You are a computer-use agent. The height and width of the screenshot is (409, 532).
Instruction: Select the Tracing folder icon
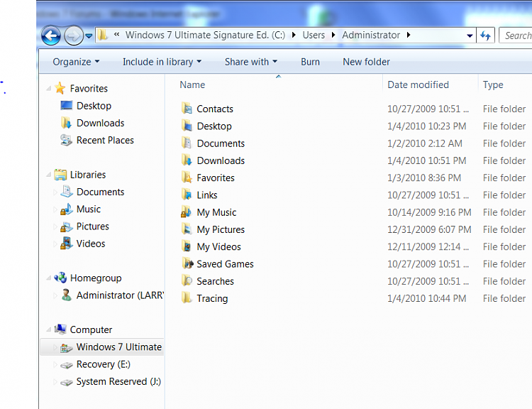coord(187,298)
